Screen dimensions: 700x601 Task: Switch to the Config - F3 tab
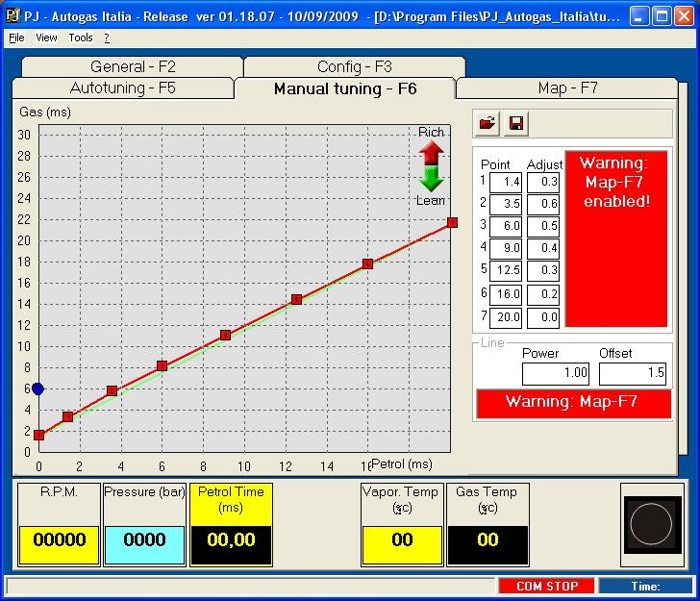(354, 66)
